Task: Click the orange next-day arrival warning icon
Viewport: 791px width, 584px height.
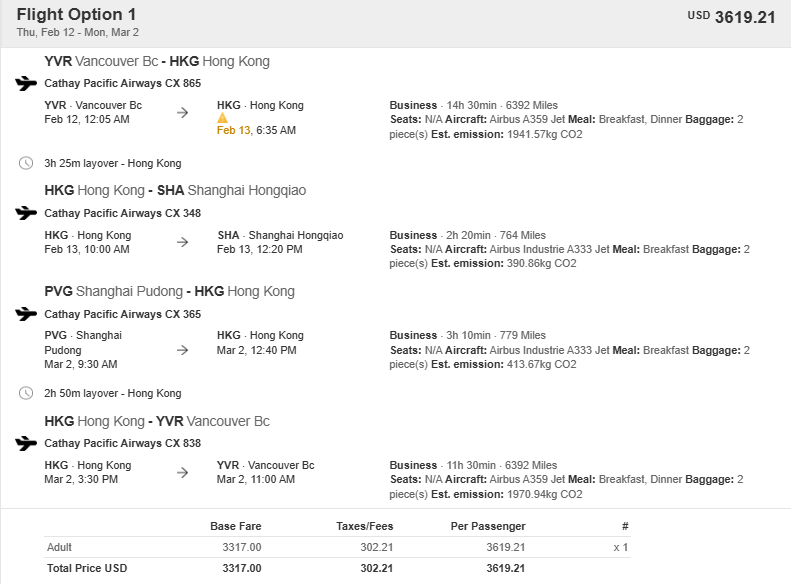Action: point(222,118)
